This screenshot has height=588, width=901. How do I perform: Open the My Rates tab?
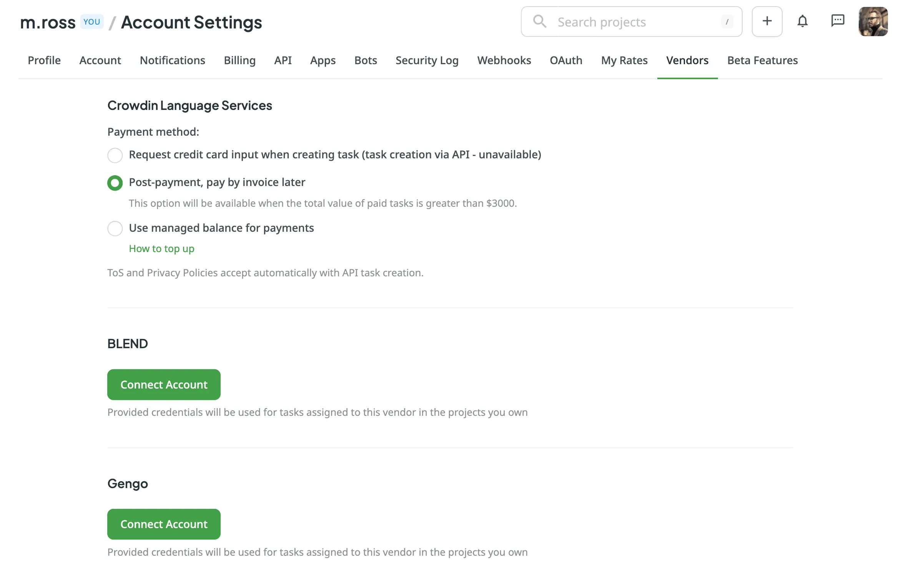click(624, 60)
